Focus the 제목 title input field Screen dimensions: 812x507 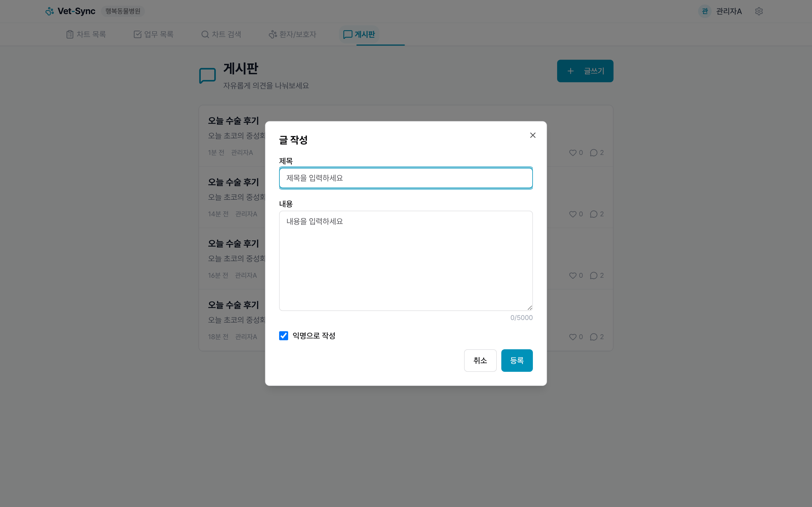click(x=405, y=178)
